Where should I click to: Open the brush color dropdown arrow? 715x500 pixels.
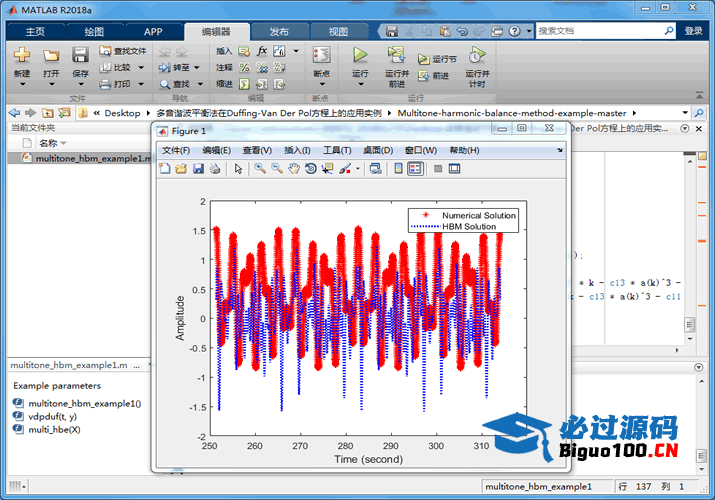(358, 169)
